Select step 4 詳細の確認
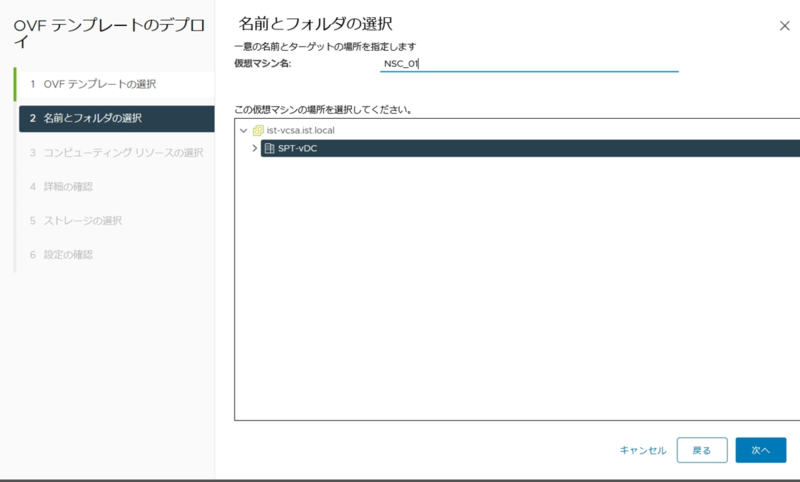Screen dimensions: 800x482 [116, 187]
